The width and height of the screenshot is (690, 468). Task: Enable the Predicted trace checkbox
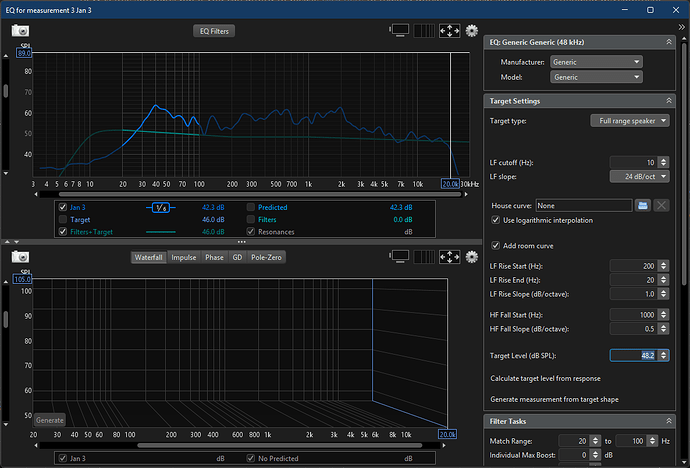click(250, 207)
